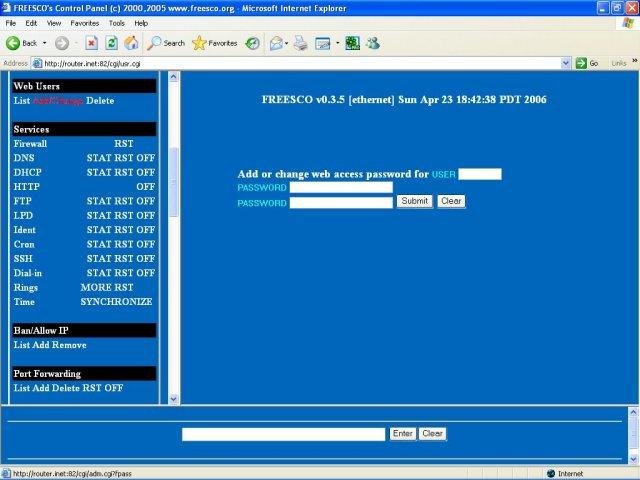The height and width of the screenshot is (480, 640).
Task: Restart DHCP using its RST link
Action: tap(124, 172)
